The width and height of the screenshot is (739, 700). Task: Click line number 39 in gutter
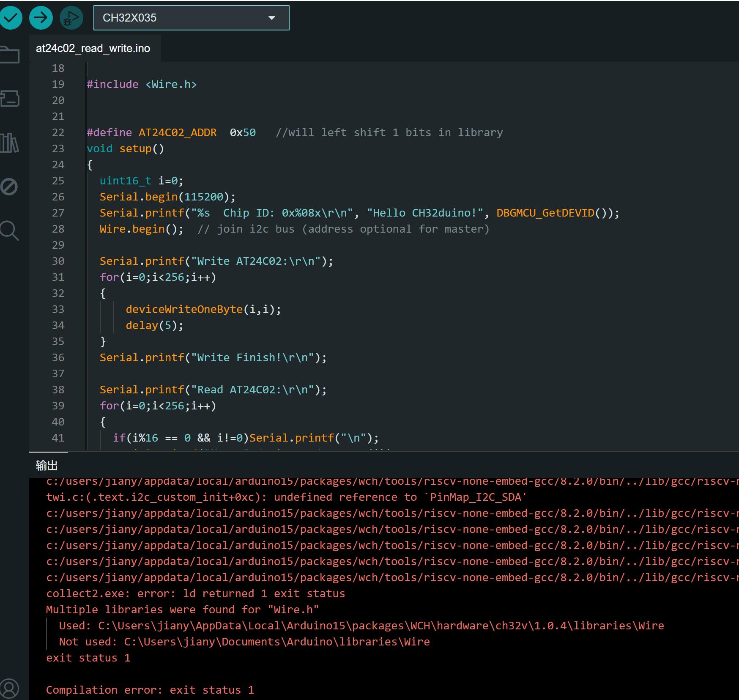(x=58, y=406)
